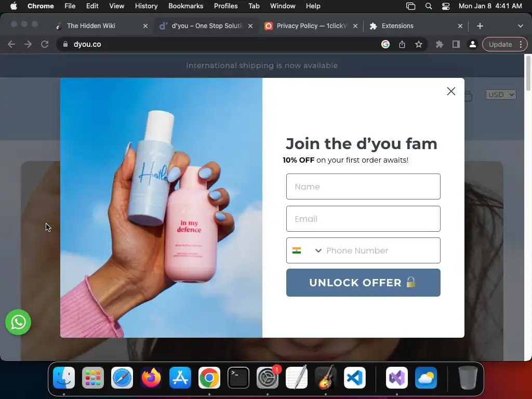Open the Bookmarks menu

click(x=185, y=6)
